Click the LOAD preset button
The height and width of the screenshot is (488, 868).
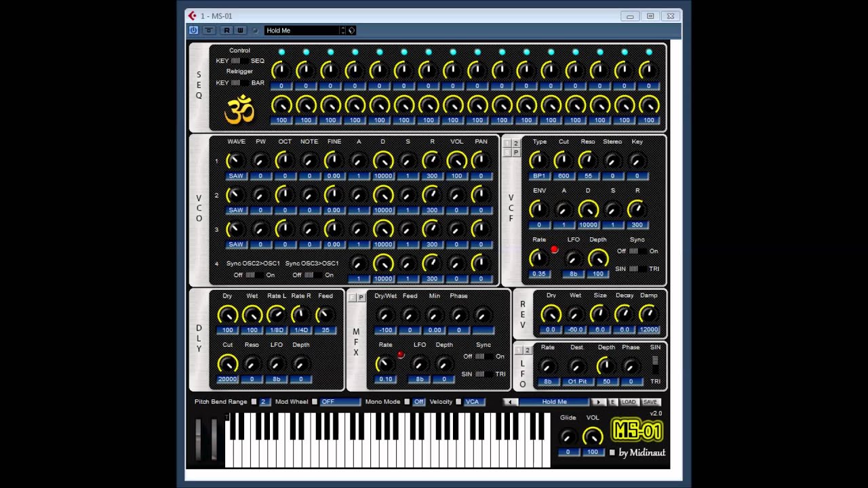pyautogui.click(x=629, y=402)
